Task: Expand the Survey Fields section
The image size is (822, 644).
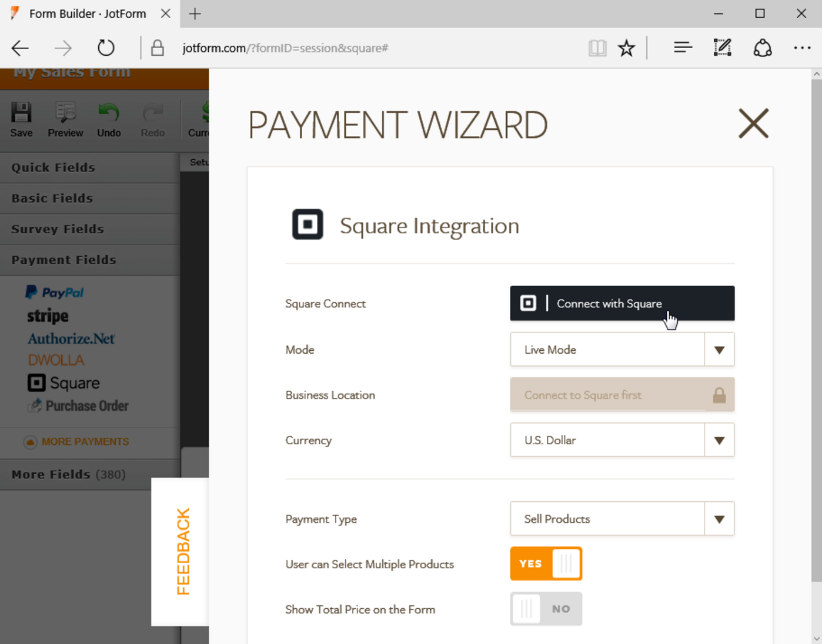Action: 57,229
